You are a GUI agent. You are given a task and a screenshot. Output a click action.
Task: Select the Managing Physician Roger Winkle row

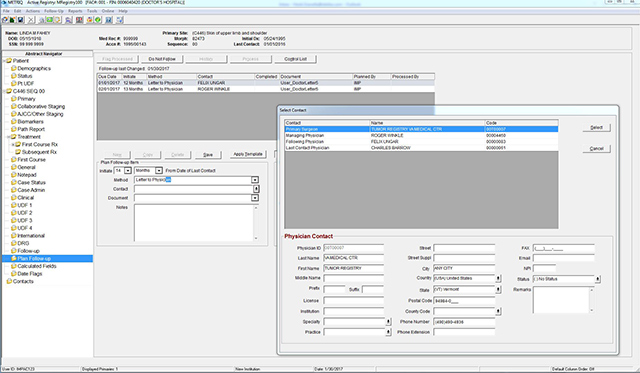pyautogui.click(x=421, y=135)
